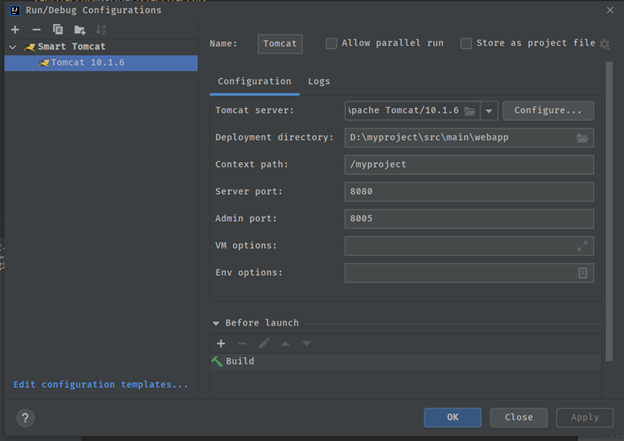
Task: Click the vertical scrollbar in the configuration panel
Action: pyautogui.click(x=609, y=211)
